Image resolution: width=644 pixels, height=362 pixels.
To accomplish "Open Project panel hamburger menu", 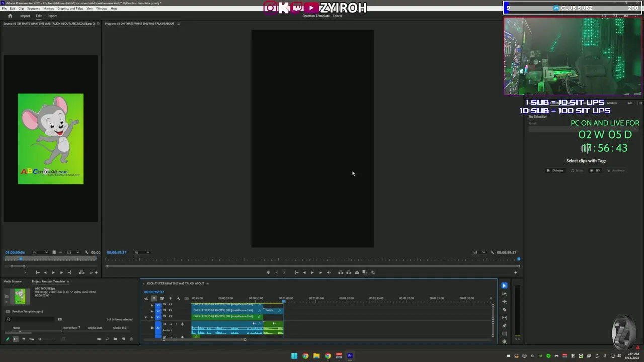I will [x=68, y=281].
